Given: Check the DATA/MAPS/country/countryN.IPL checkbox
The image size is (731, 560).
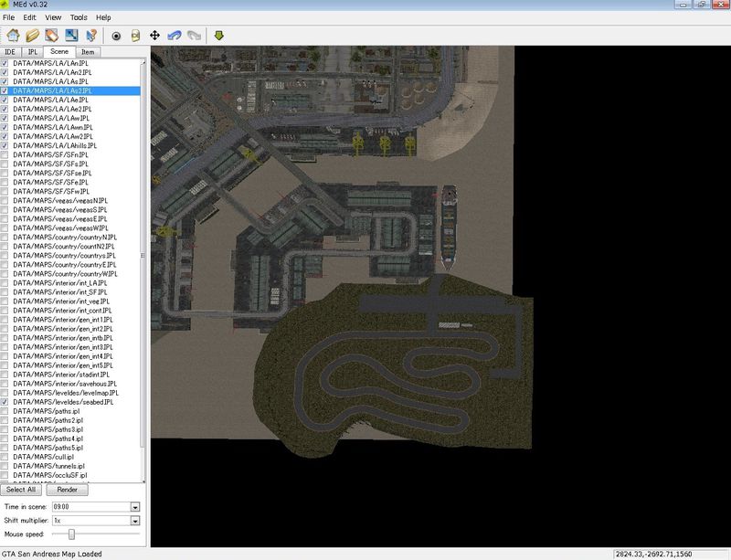Looking at the screenshot, I should (x=5, y=238).
